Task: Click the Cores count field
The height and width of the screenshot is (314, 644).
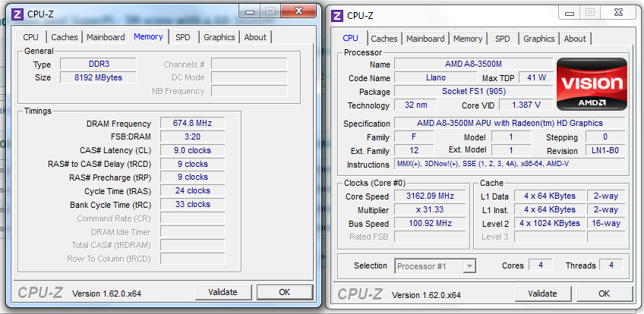Action: tap(541, 265)
